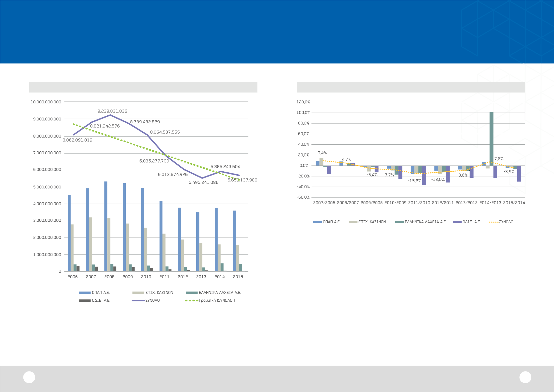Click the 100,0% y-axis label
The height and width of the screenshot is (392, 554).
pos(303,113)
